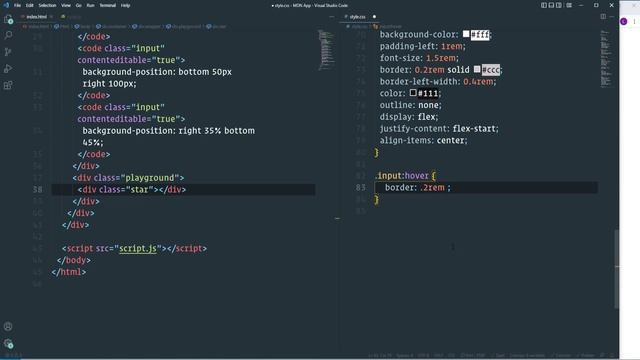Click the closing </html> tag line
This screenshot has width=640, height=360.
[69, 272]
